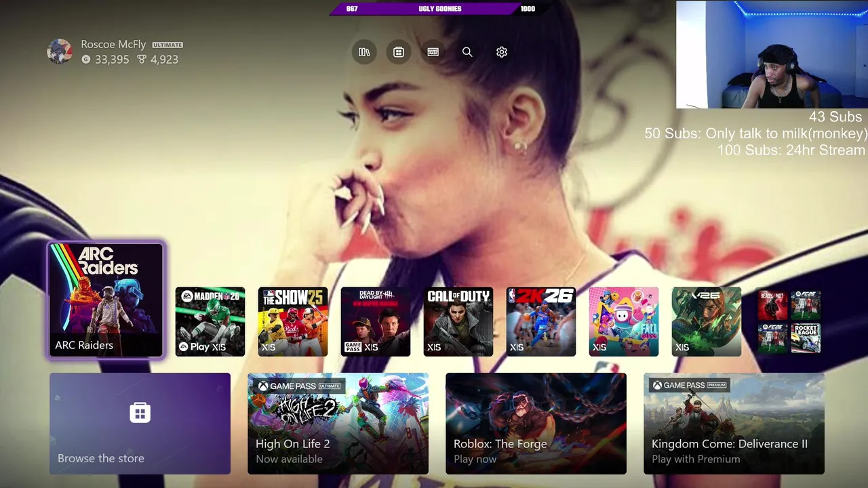Open Roscoe McFly profile avatar
The height and width of the screenshot is (488, 868).
(x=60, y=52)
